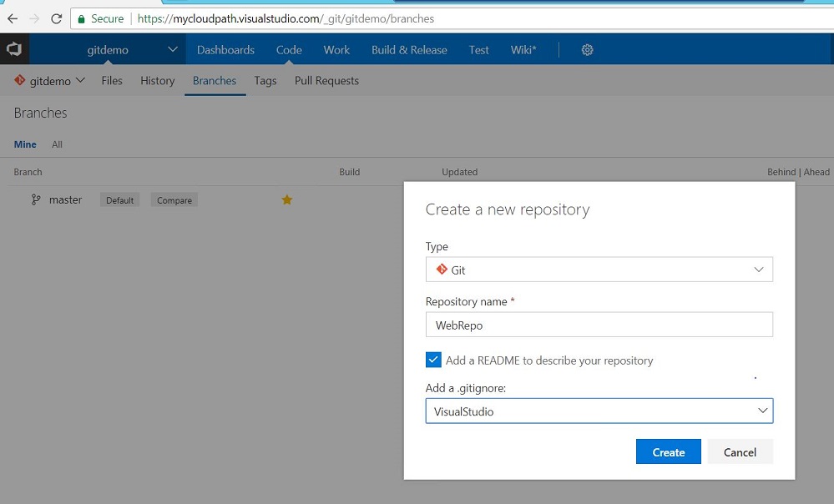This screenshot has height=504, width=834.
Task: Click the browser address bar URL
Action: tap(286, 18)
